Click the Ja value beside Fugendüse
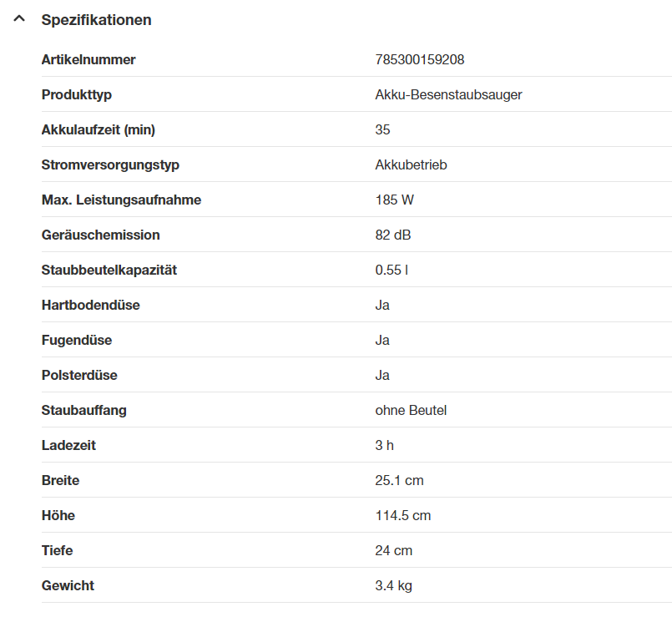Screen dimensions: 672x617 [x=382, y=341]
